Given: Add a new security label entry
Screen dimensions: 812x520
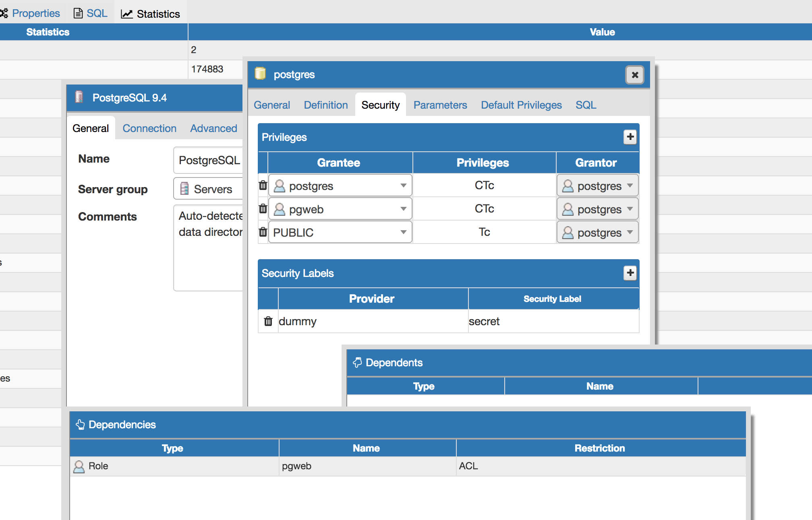Looking at the screenshot, I should point(630,273).
